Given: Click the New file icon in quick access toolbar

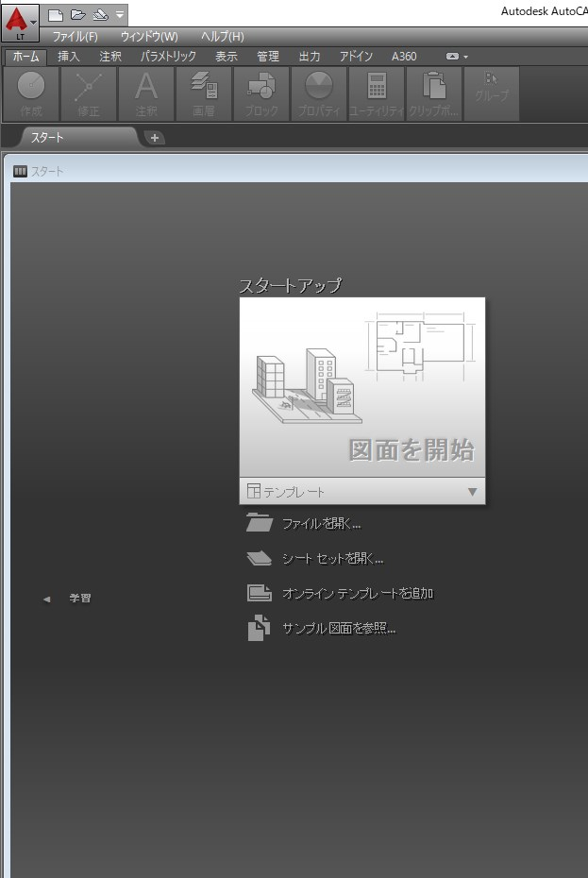Looking at the screenshot, I should (56, 15).
